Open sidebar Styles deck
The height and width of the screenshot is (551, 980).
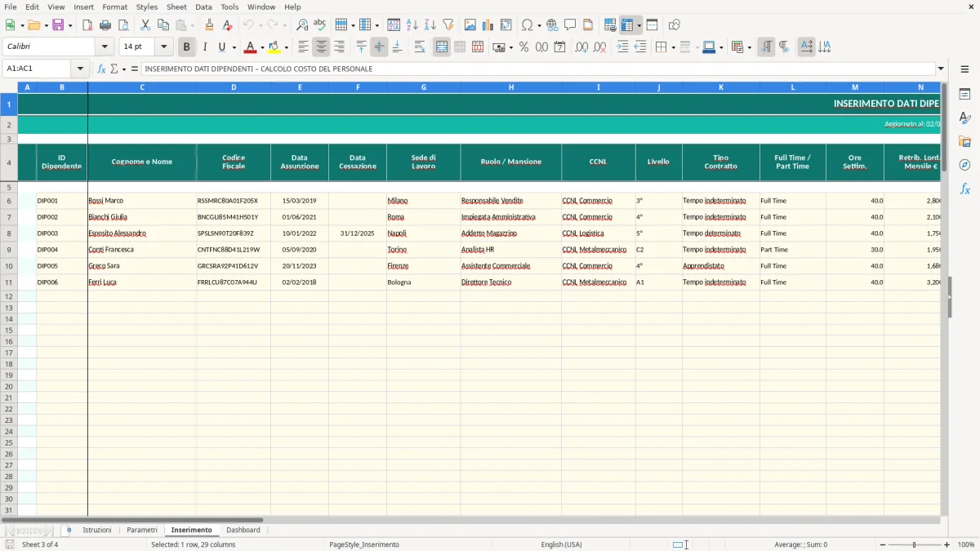pyautogui.click(x=964, y=118)
